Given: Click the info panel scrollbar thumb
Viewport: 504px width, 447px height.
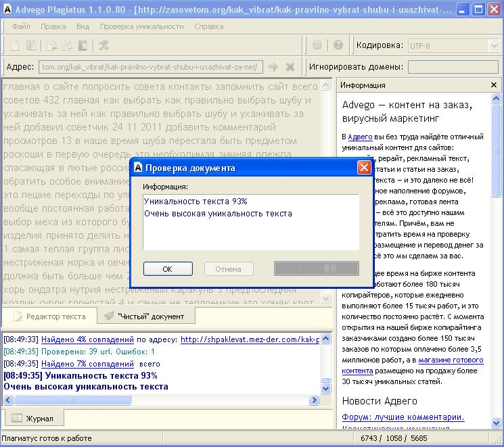Looking at the screenshot, I should click(x=497, y=150).
